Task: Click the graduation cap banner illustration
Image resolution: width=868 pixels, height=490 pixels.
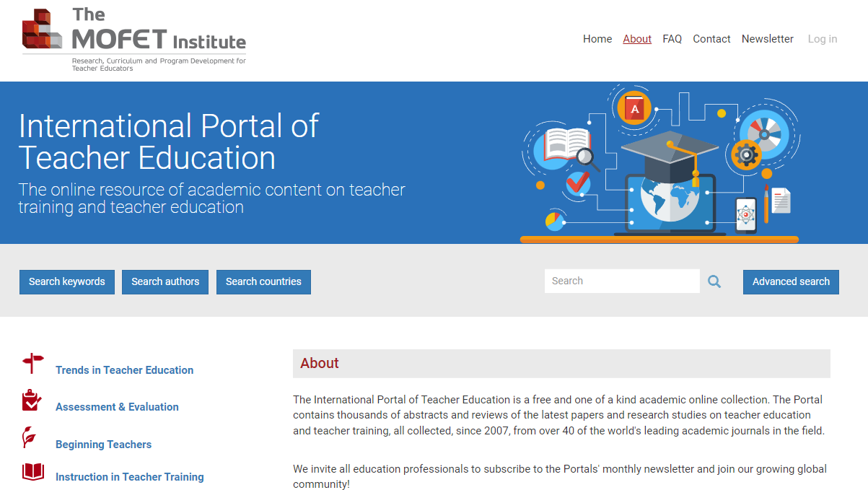Action: click(659, 165)
